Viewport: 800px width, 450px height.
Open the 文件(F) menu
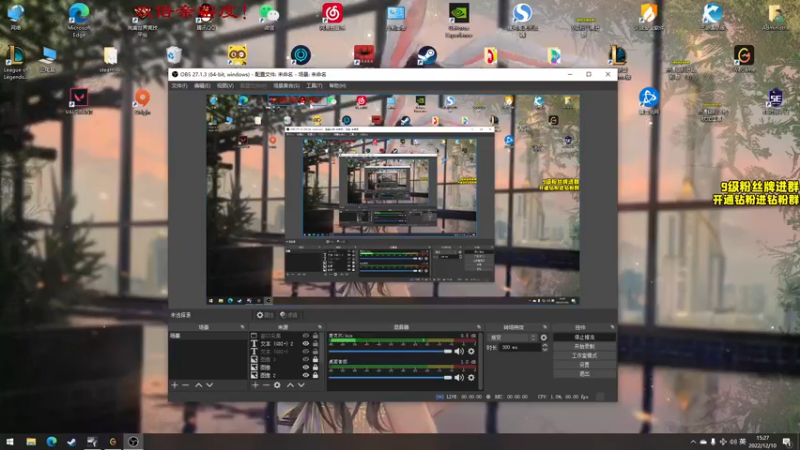tap(179, 86)
